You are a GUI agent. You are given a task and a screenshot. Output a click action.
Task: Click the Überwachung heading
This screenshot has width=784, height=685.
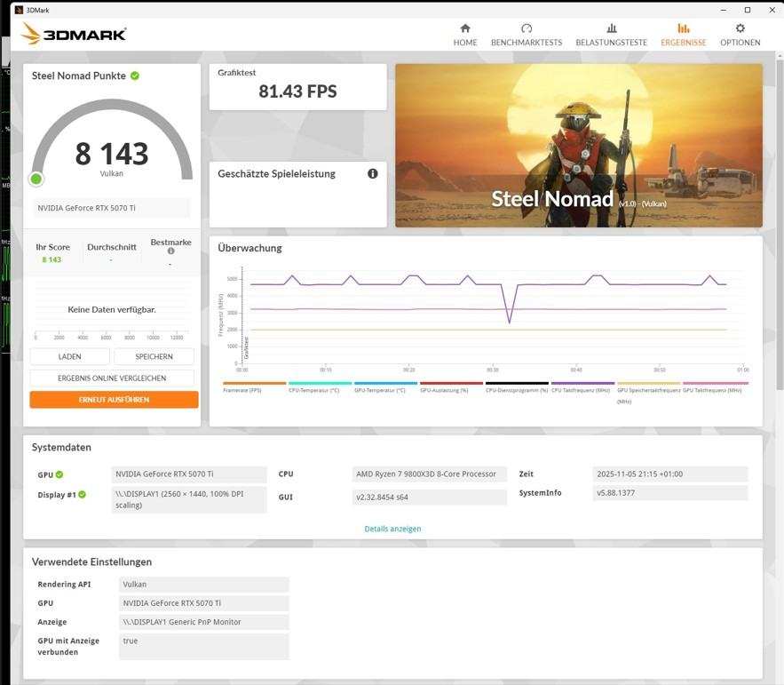coord(249,248)
